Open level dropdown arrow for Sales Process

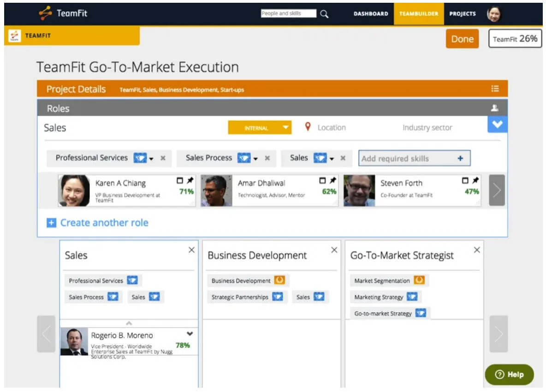pyautogui.click(x=255, y=159)
